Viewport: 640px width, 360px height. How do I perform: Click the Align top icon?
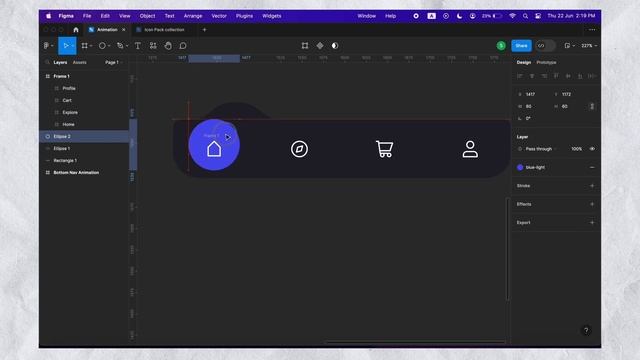tap(556, 76)
